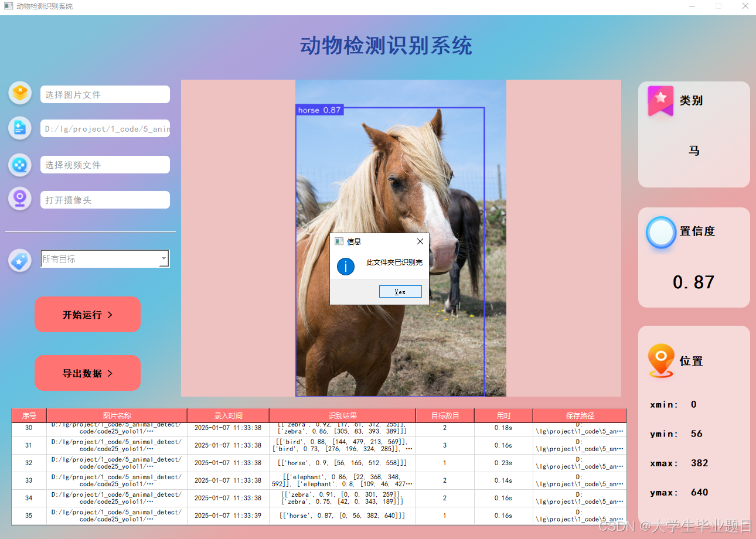Click the 序号 column header

[x=29, y=415]
